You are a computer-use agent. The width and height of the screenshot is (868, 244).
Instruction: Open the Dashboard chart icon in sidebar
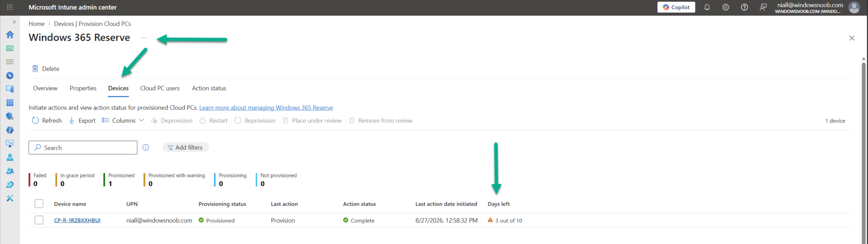point(10,48)
